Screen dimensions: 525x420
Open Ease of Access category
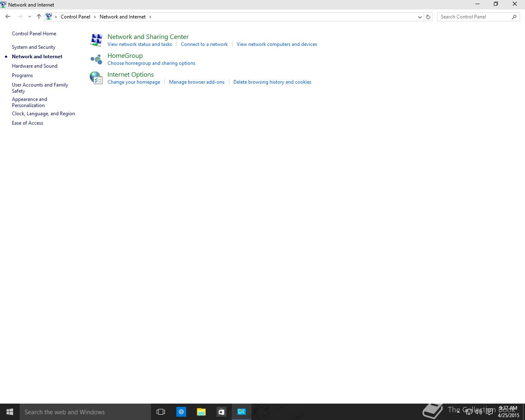pos(27,123)
